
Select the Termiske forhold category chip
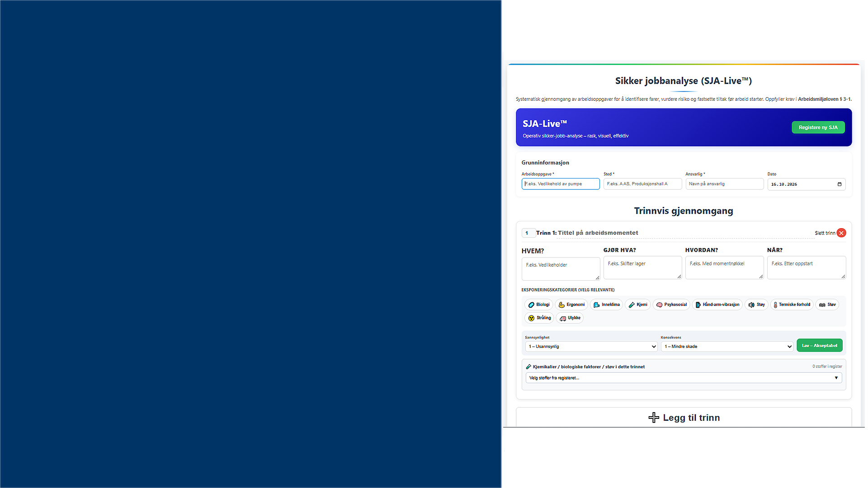click(x=792, y=305)
